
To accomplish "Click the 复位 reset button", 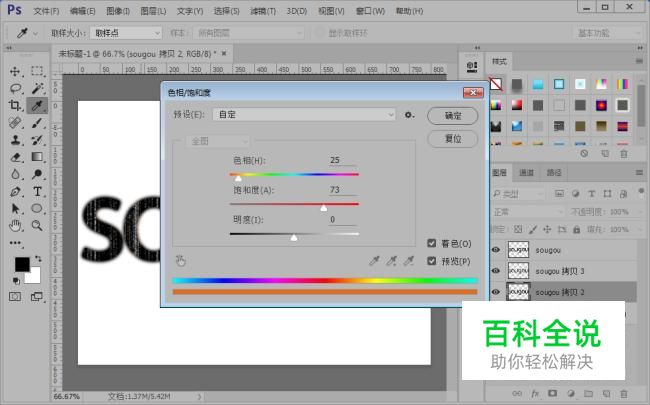I will [453, 139].
